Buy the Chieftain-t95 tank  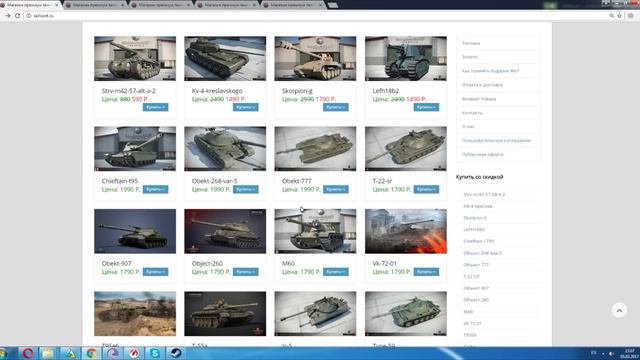[x=155, y=189]
